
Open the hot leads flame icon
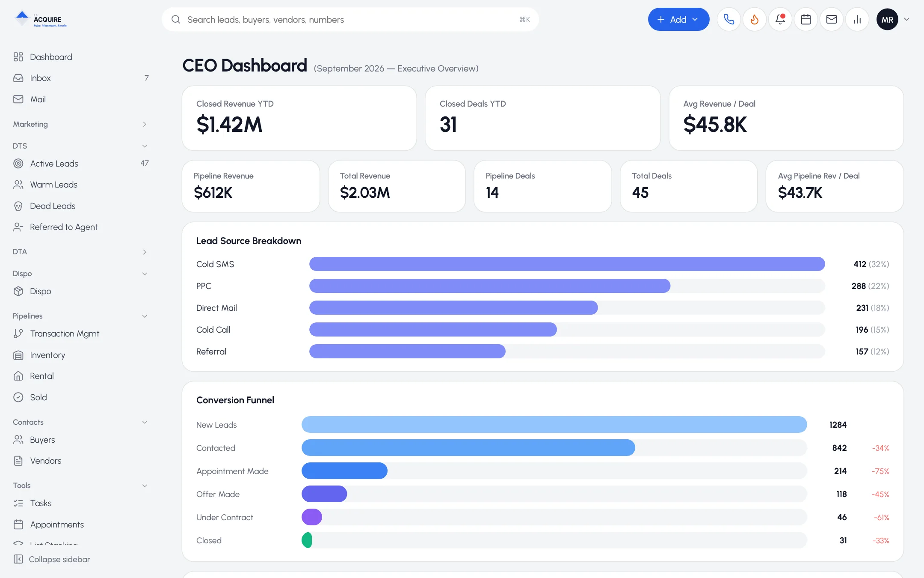pos(755,19)
